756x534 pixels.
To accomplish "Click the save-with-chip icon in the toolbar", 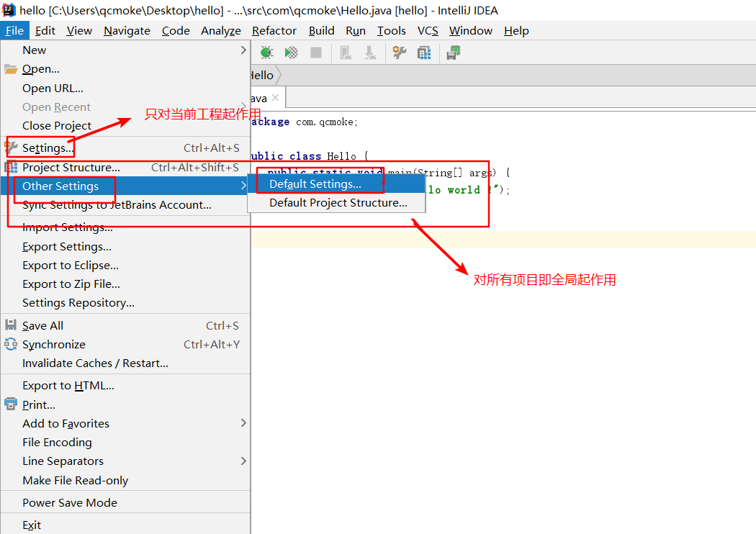I will [454, 53].
